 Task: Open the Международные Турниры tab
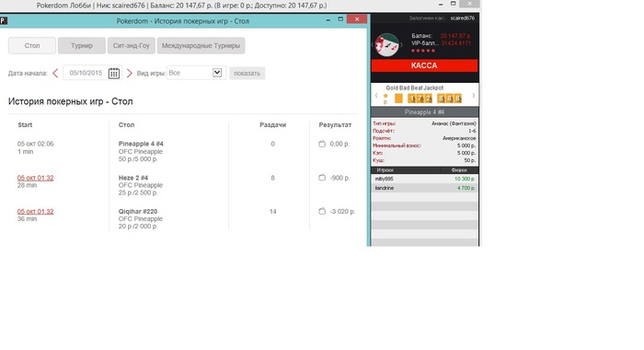point(201,46)
